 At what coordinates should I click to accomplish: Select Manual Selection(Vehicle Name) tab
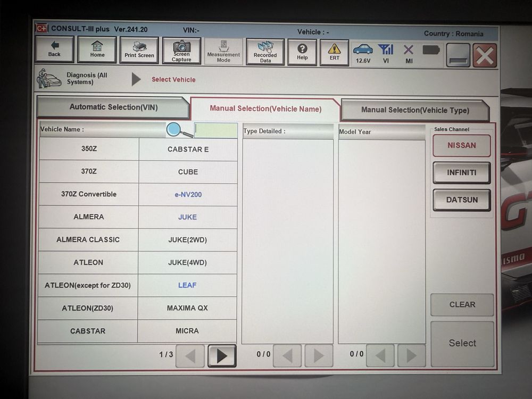coord(265,109)
